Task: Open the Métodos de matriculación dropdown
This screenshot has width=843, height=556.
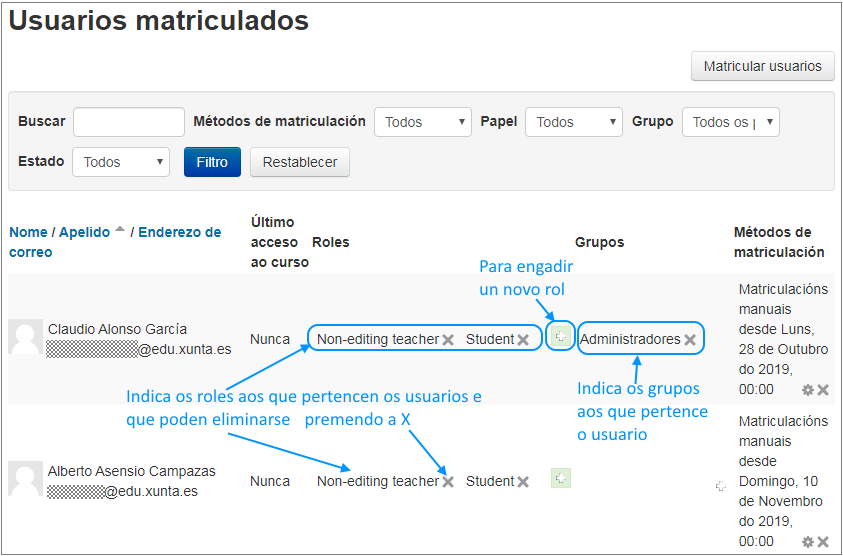Action: pyautogui.click(x=423, y=122)
